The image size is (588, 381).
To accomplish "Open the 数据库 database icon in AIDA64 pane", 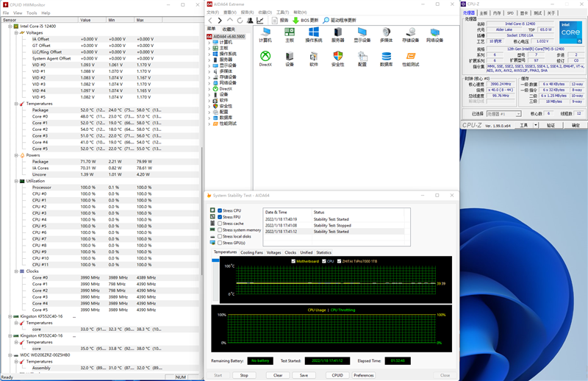I will coord(387,59).
